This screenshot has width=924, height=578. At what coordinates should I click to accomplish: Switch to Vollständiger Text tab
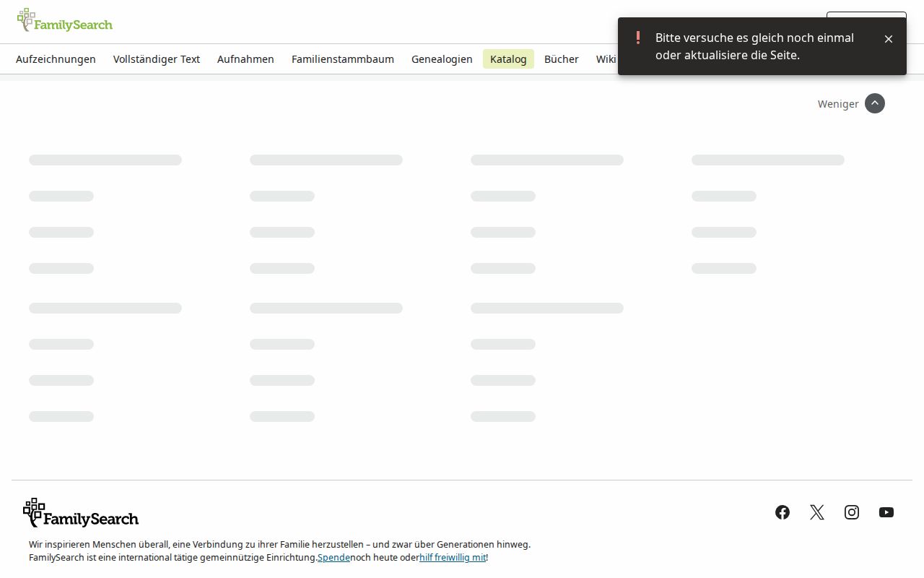tap(157, 59)
